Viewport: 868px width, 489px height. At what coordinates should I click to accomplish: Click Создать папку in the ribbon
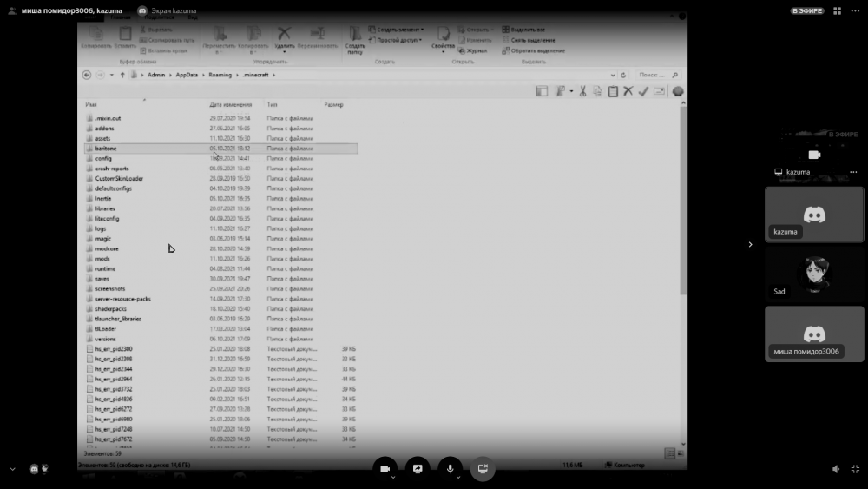(355, 41)
